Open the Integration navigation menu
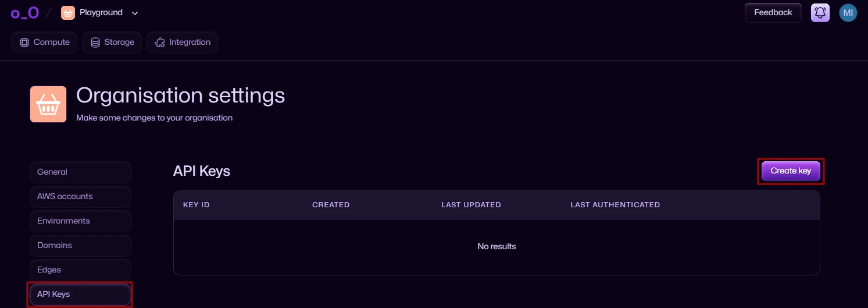This screenshot has width=868, height=308. pyautogui.click(x=183, y=43)
